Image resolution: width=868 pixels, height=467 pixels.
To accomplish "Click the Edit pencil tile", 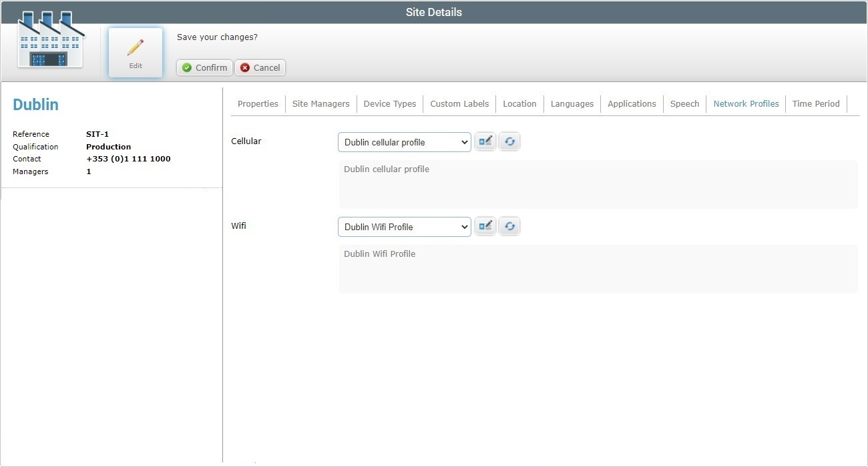I will point(136,51).
